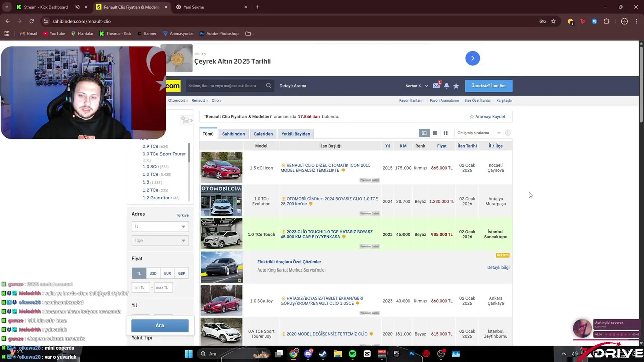
Task: Switch to Galeriden listings tab
Action: (263, 134)
